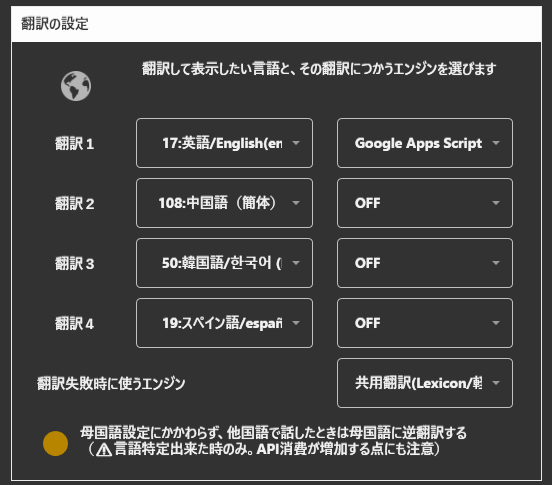Viewport: 552px width, 485px height.
Task: Open the 翻訳2 engine dropdown set to OFF
Action: click(425, 203)
